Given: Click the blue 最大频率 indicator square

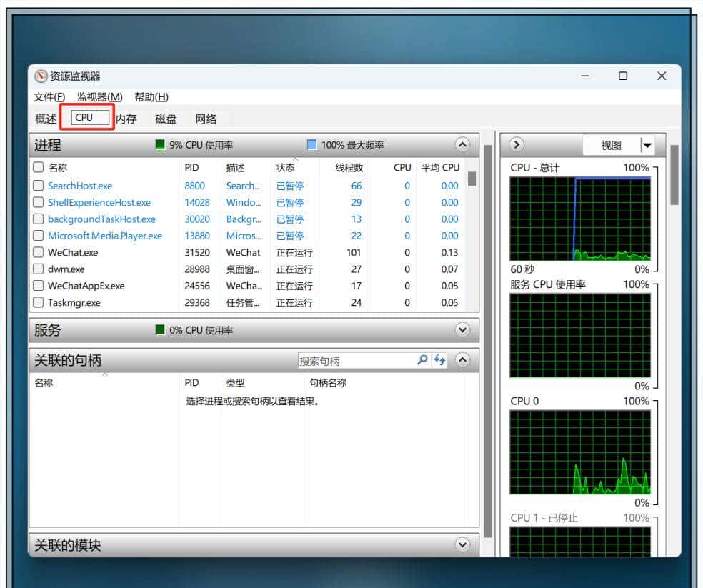Looking at the screenshot, I should coord(311,145).
